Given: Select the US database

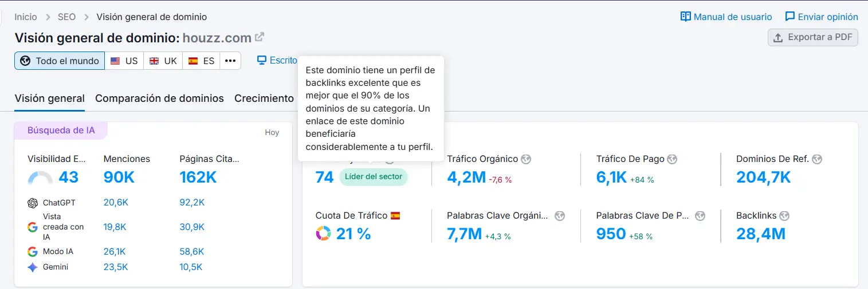Looking at the screenshot, I should tap(124, 61).
